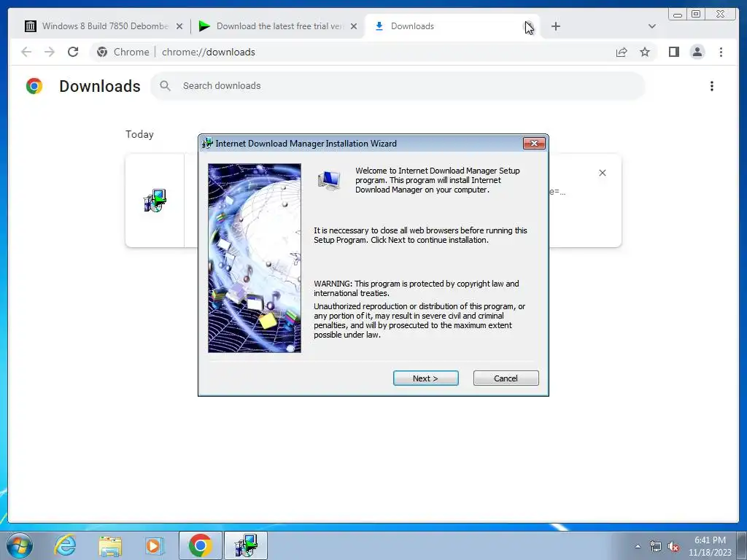The height and width of the screenshot is (560, 747).
Task: Reload the downloads page
Action: [x=73, y=52]
